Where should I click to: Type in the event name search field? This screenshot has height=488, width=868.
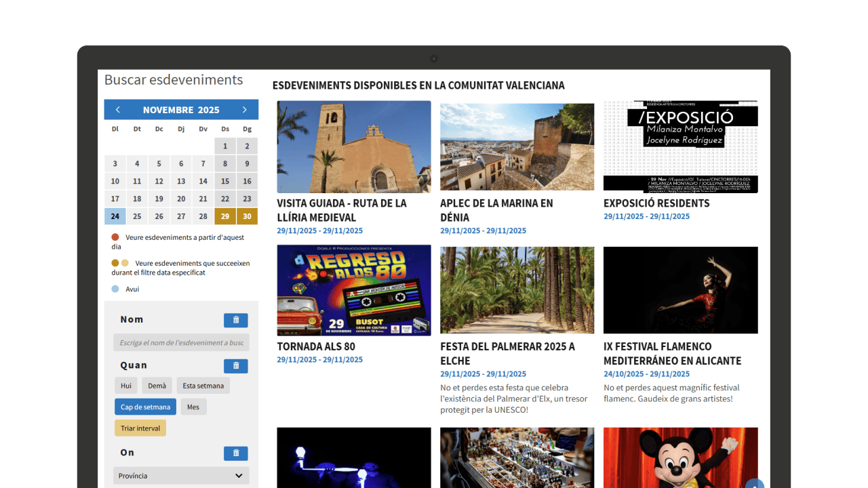[x=181, y=343]
